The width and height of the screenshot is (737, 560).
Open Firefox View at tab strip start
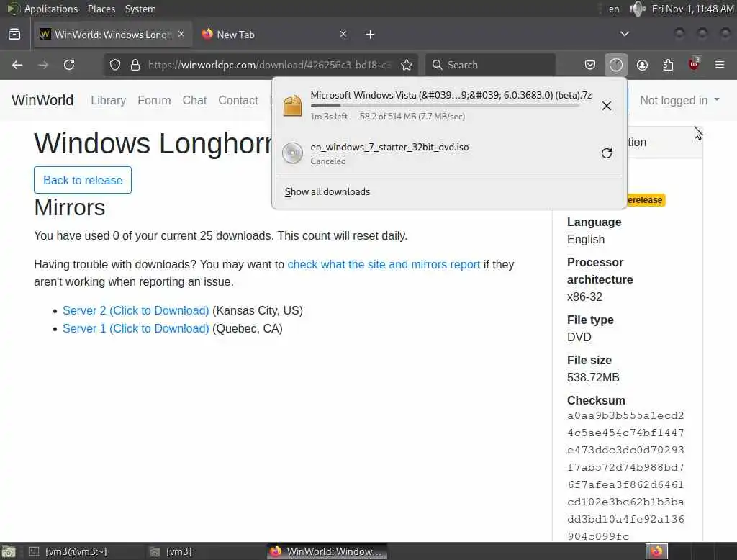point(14,35)
